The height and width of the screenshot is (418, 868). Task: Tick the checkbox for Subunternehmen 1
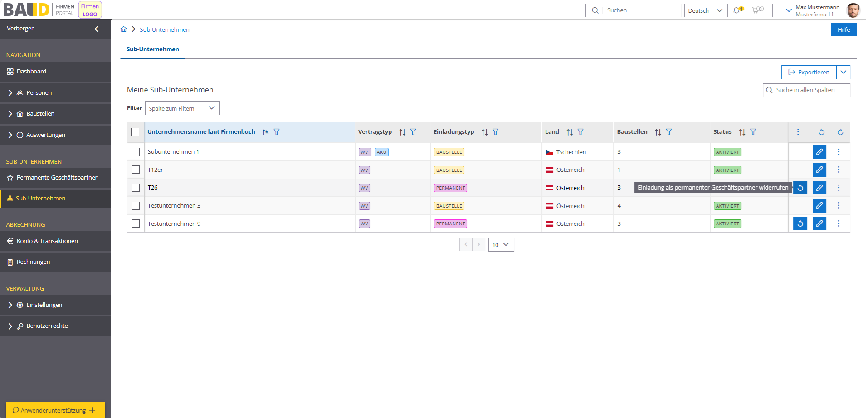(x=136, y=152)
